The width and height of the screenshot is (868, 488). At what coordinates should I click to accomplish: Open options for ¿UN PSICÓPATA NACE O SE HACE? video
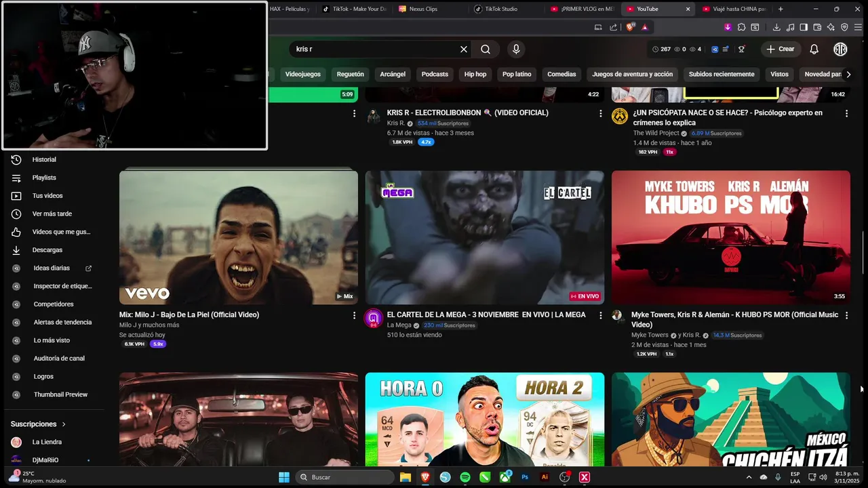point(846,114)
